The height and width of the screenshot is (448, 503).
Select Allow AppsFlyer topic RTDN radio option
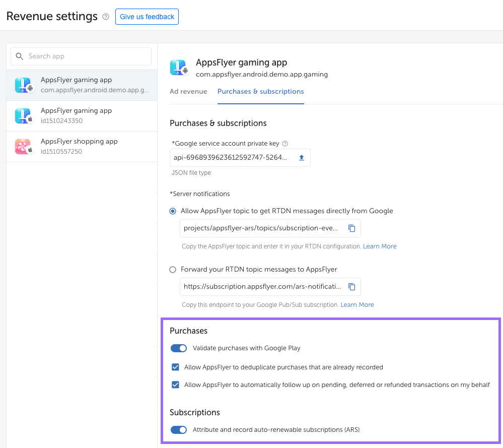[x=173, y=211]
